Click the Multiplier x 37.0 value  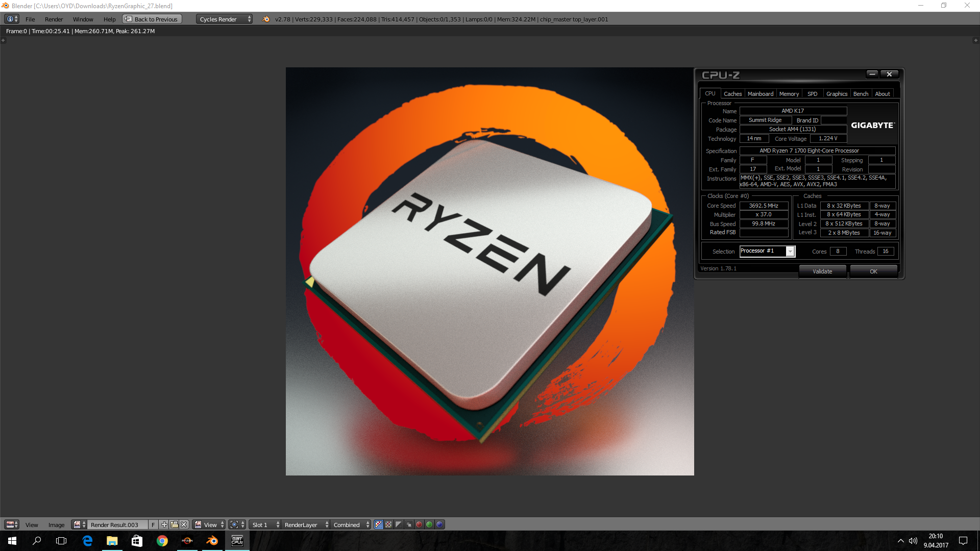764,215
